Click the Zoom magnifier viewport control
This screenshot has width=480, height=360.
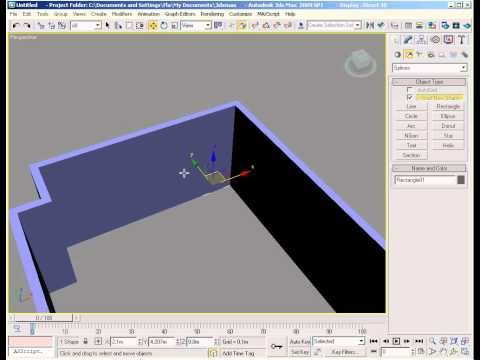[x=432, y=341]
